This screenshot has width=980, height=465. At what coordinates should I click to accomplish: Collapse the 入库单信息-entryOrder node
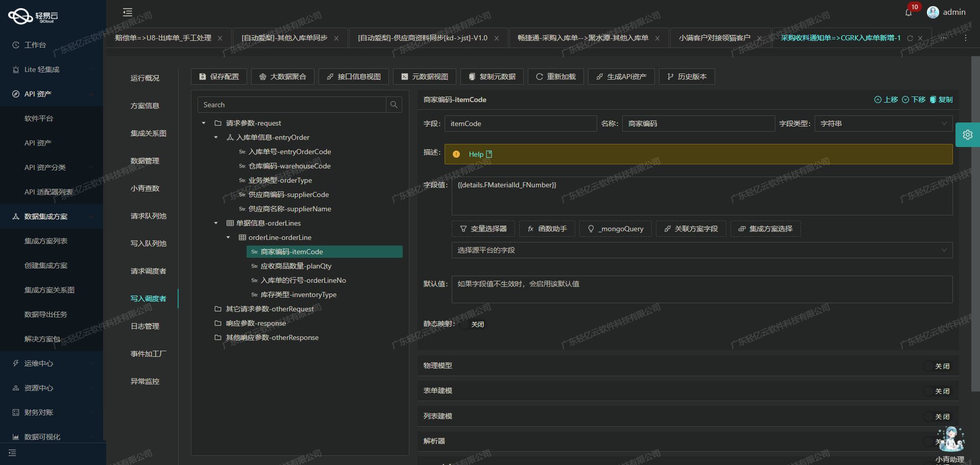pyautogui.click(x=216, y=137)
